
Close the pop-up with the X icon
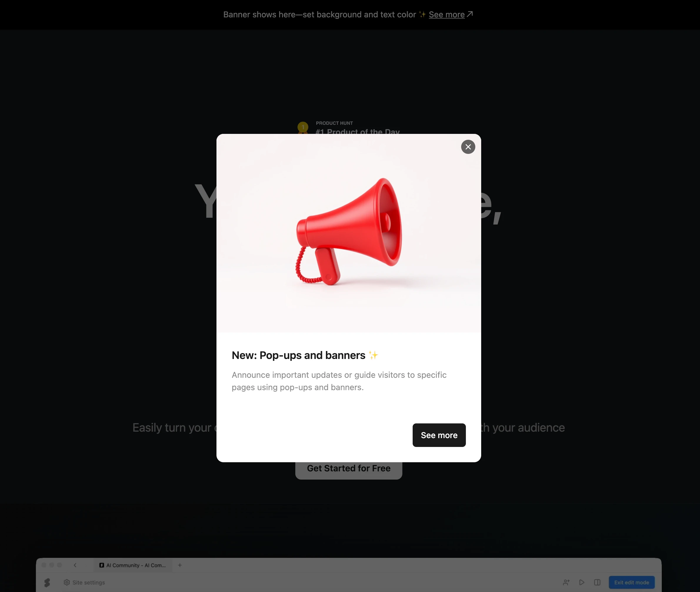(x=468, y=147)
